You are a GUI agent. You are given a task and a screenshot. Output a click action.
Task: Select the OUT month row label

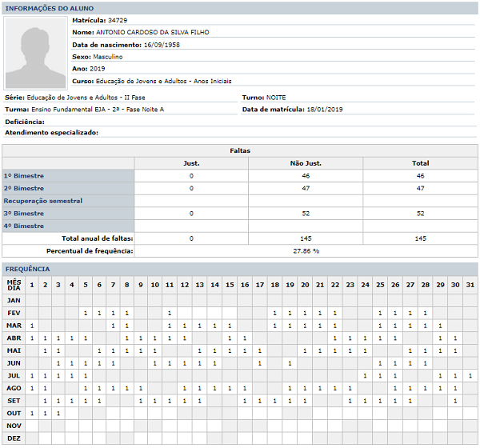click(14, 414)
